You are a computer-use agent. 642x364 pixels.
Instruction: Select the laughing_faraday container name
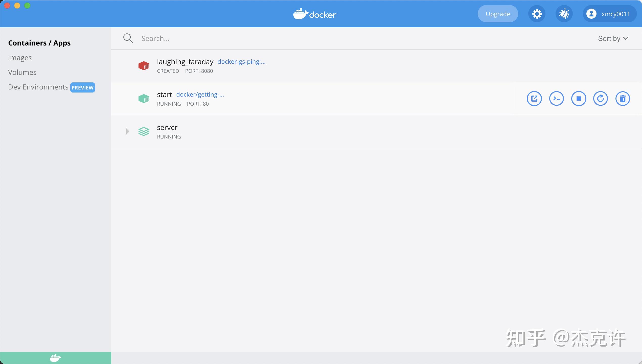tap(185, 62)
